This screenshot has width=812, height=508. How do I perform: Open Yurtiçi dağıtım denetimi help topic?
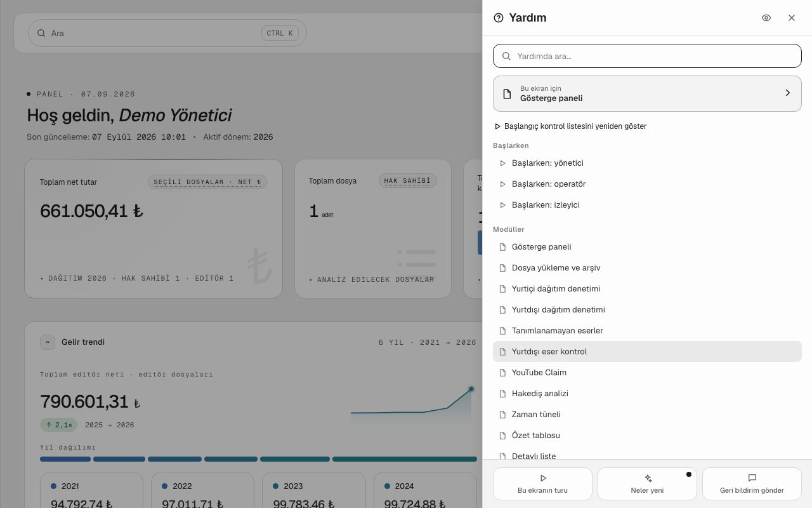coord(647,289)
